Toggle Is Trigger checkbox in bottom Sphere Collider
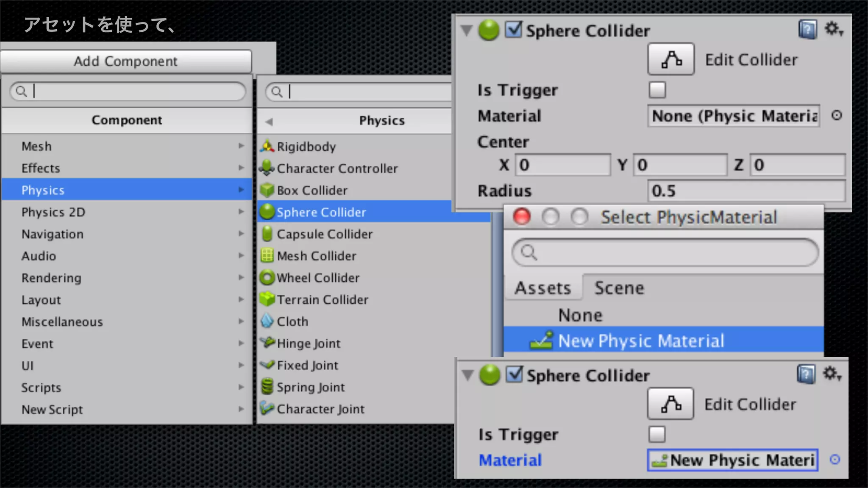 tap(657, 434)
